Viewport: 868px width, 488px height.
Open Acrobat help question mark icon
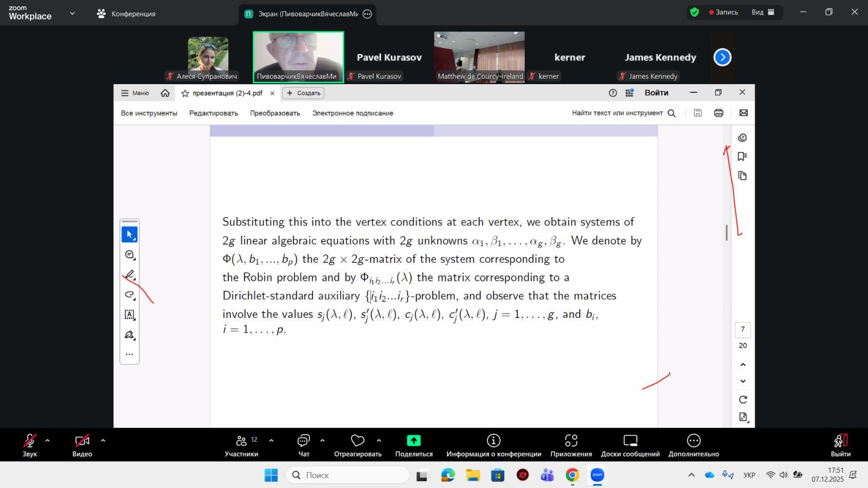pyautogui.click(x=613, y=93)
